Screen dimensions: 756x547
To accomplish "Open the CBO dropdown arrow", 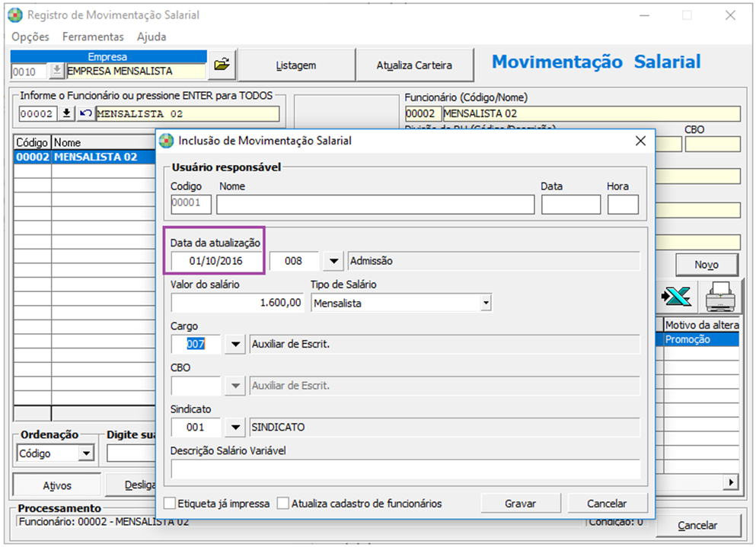I will (x=235, y=386).
